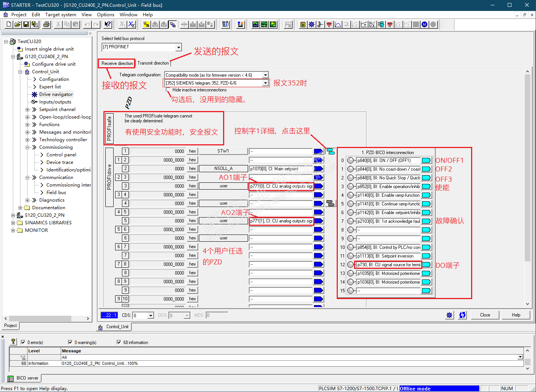Click the hex button in STW1 row
Screen dimensions: 536x392
tap(193, 151)
